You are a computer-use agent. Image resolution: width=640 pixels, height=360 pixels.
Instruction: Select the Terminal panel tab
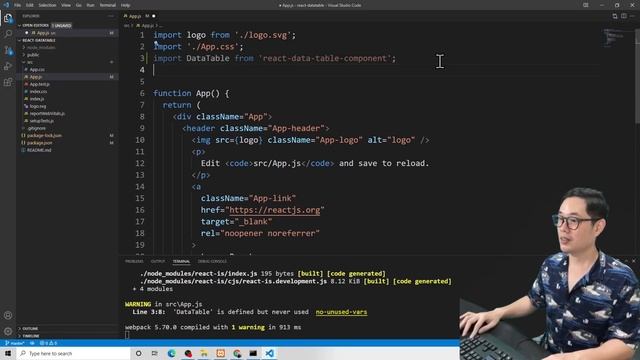point(181,261)
